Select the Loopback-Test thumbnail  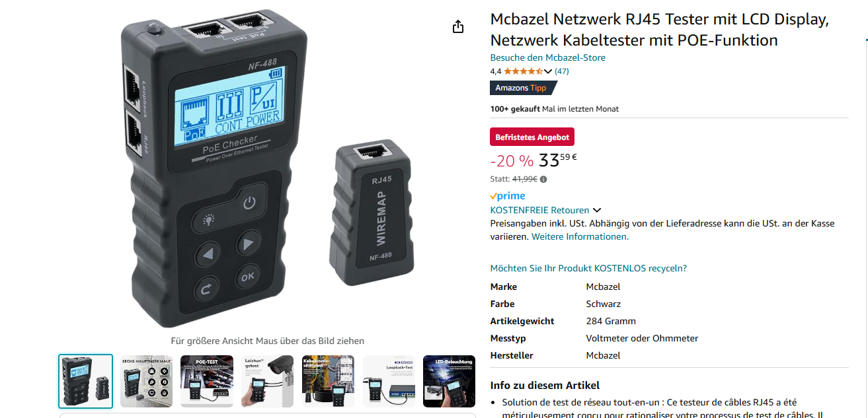pyautogui.click(x=389, y=381)
